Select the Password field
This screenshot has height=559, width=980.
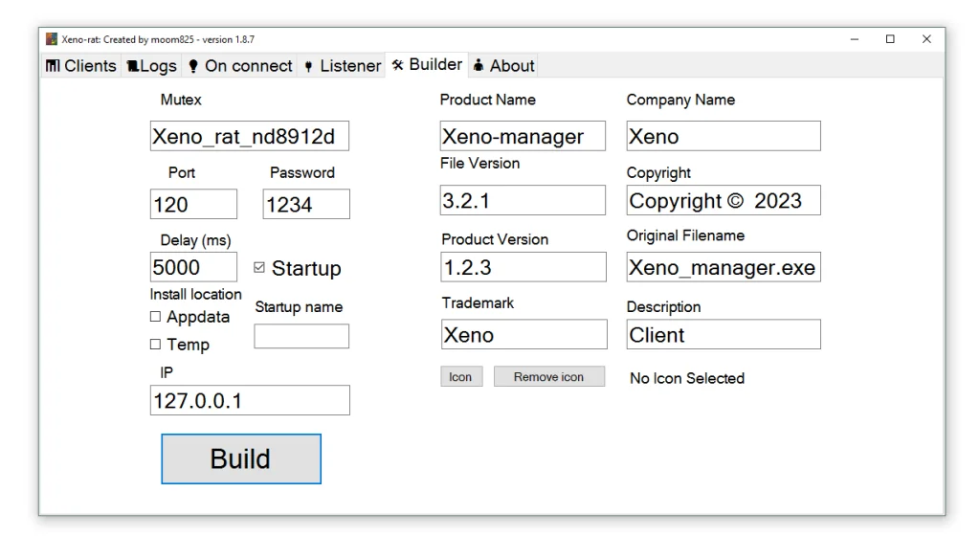click(x=305, y=204)
